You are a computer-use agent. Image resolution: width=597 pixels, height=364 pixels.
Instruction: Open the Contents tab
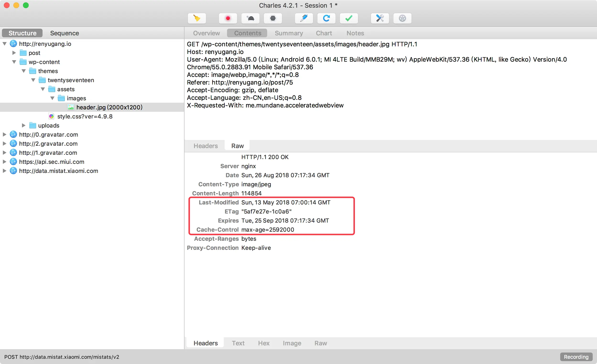[x=247, y=33]
